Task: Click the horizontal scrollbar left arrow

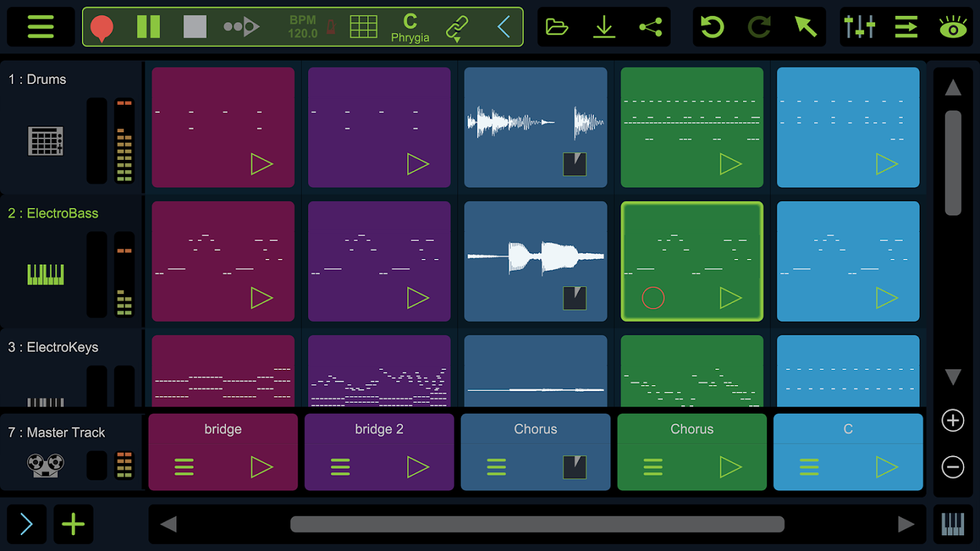Action: (x=168, y=525)
